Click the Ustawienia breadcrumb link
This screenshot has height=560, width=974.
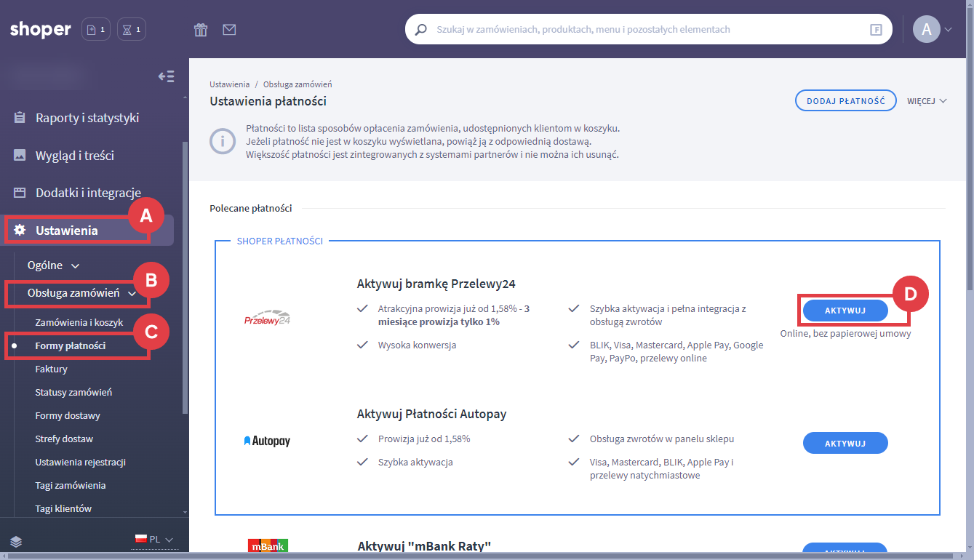[229, 84]
